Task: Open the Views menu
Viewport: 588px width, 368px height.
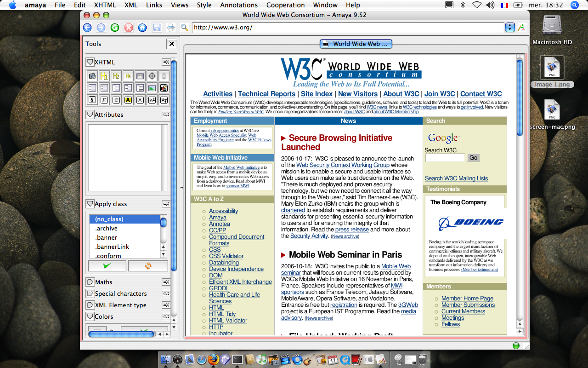Action: click(180, 5)
